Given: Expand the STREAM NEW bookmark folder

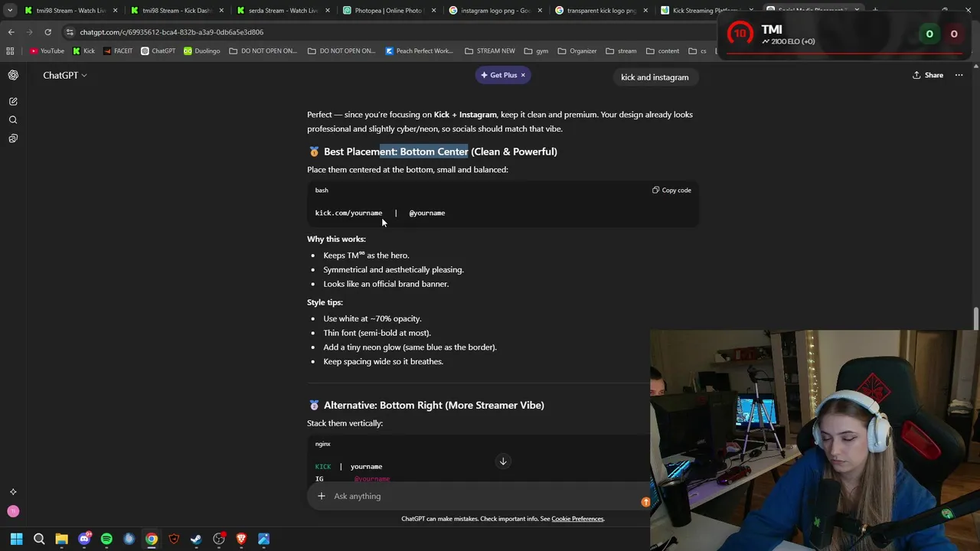Looking at the screenshot, I should [x=490, y=51].
